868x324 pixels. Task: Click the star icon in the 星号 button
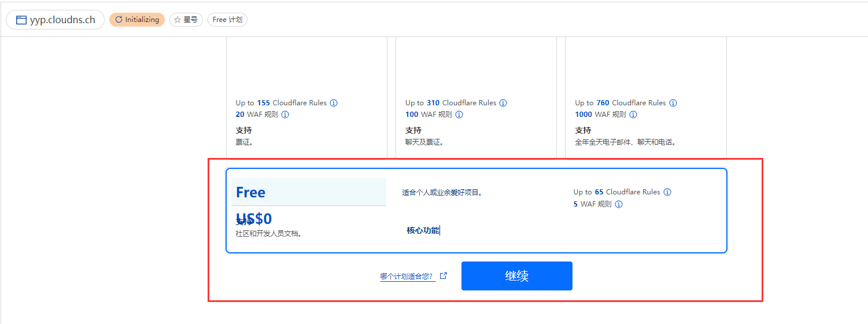pyautogui.click(x=178, y=20)
